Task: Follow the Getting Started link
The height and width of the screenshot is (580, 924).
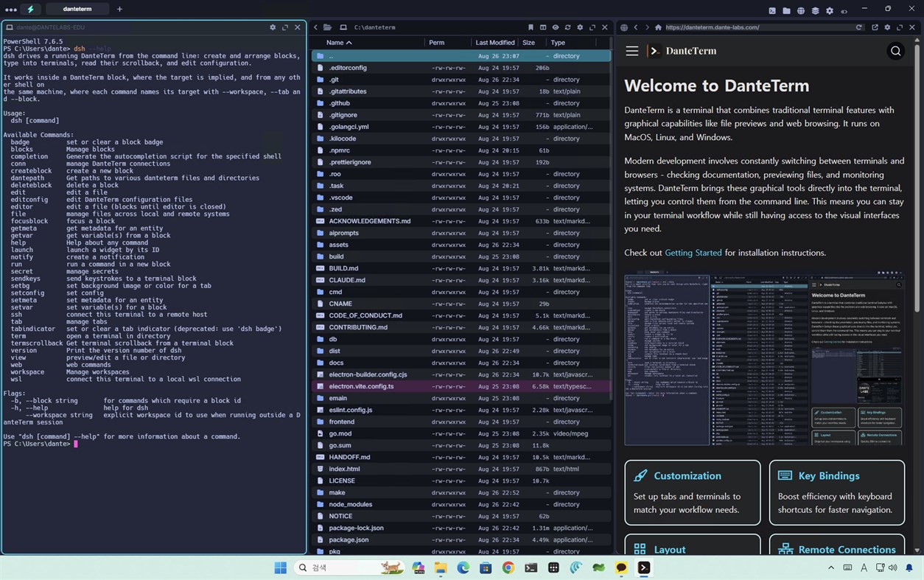Action: tap(693, 253)
